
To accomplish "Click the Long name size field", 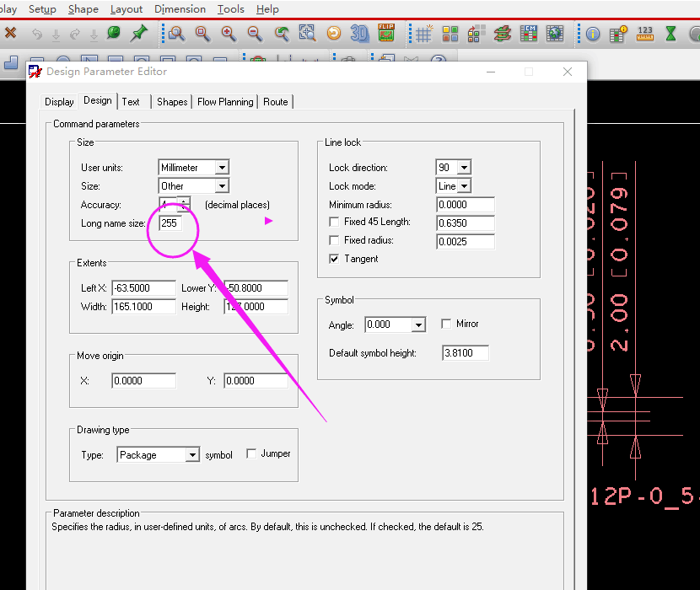I will click(x=170, y=223).
